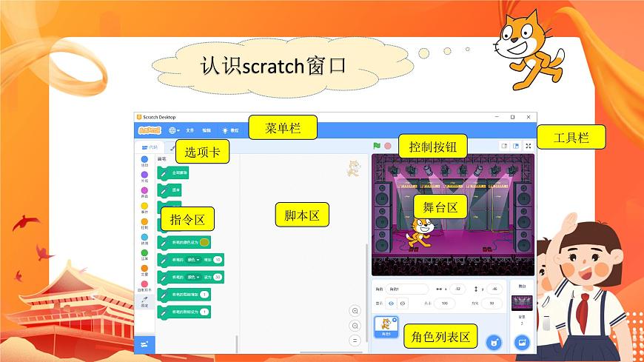644x362 pixels.
Task: Switch to the 代码 (Code) tab
Action: pyautogui.click(x=150, y=147)
